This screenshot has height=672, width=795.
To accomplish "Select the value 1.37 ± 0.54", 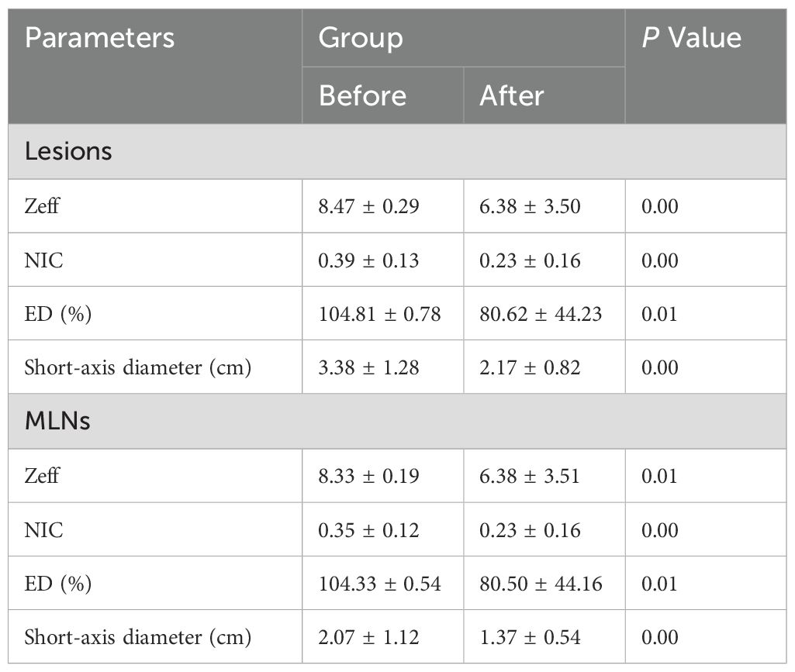I will [x=530, y=637].
